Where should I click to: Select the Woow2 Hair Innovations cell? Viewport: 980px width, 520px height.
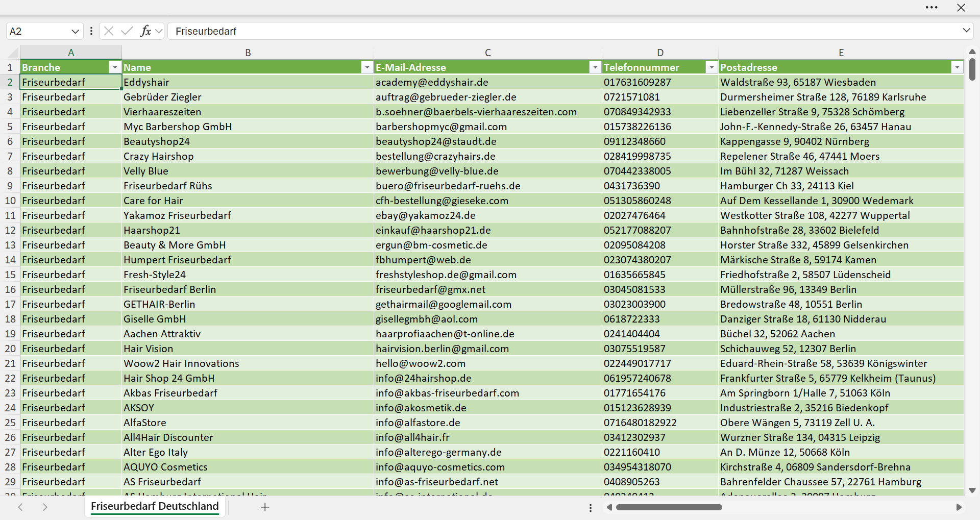pos(248,363)
